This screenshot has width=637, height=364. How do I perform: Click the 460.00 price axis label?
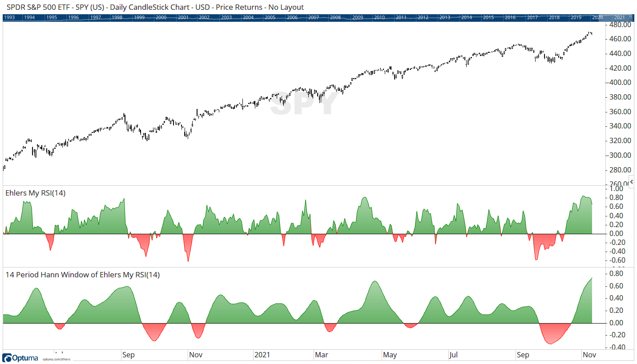619,39
